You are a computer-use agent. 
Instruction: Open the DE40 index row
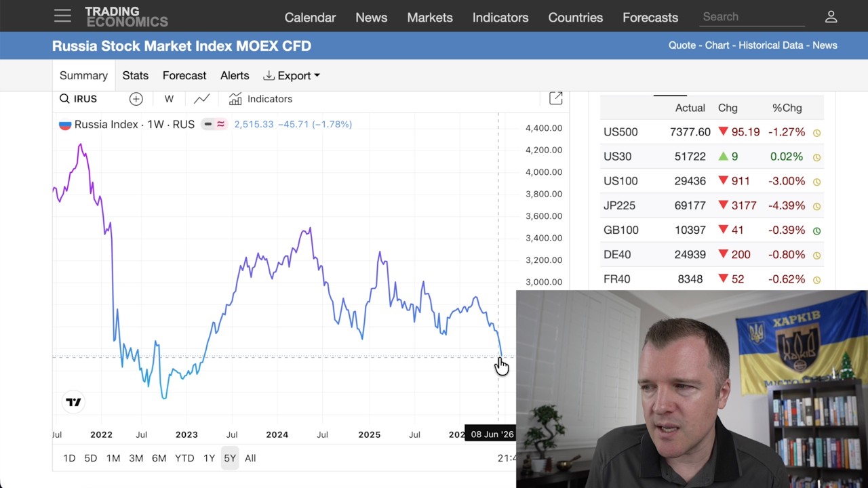(712, 254)
